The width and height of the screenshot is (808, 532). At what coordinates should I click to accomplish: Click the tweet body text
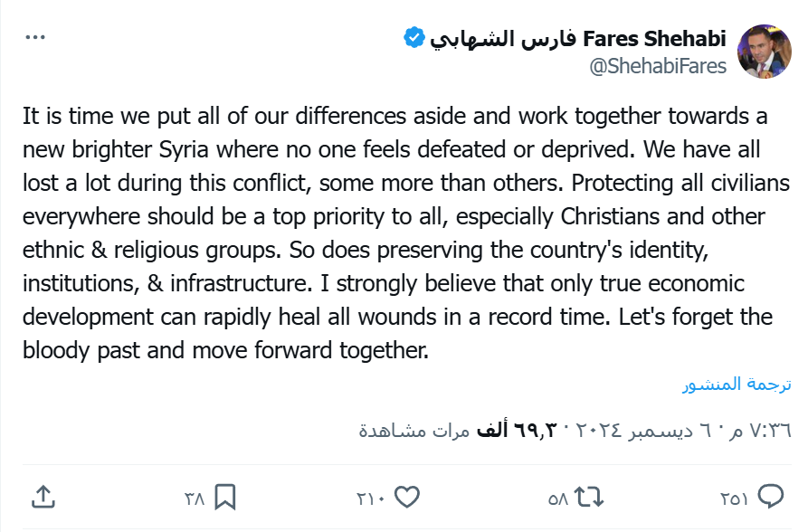point(398,233)
